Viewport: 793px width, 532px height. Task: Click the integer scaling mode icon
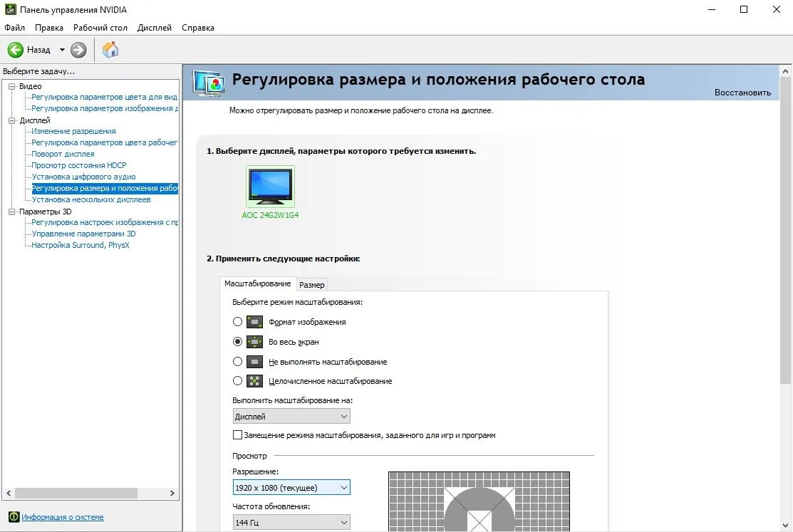254,381
